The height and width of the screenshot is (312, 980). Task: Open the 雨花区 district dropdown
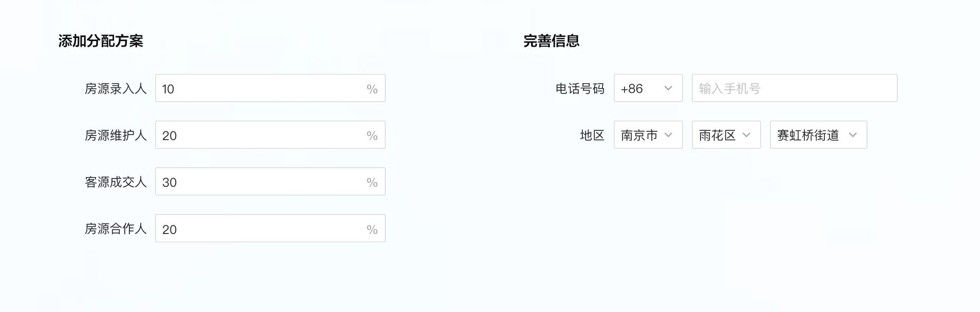pos(726,135)
